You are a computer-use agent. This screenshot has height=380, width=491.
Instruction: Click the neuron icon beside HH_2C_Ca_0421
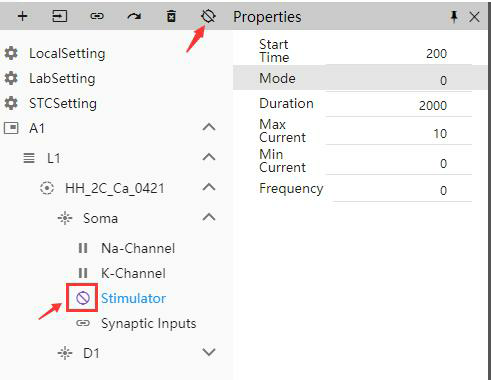coord(47,188)
